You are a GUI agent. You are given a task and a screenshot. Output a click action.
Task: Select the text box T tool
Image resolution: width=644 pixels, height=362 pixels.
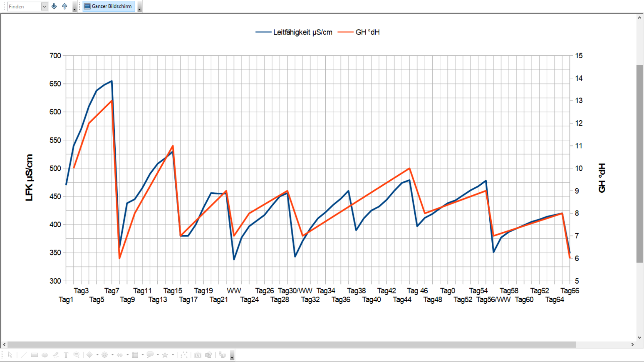coord(66,355)
